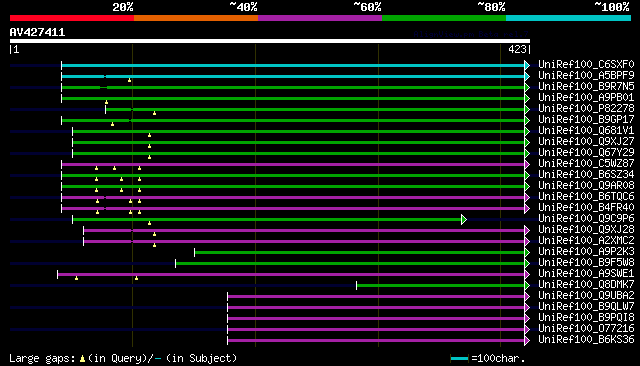Click the purple arrowhead of UniRef100_B6KS36 bar
The width and height of the screenshot is (640, 366).
(x=527, y=341)
